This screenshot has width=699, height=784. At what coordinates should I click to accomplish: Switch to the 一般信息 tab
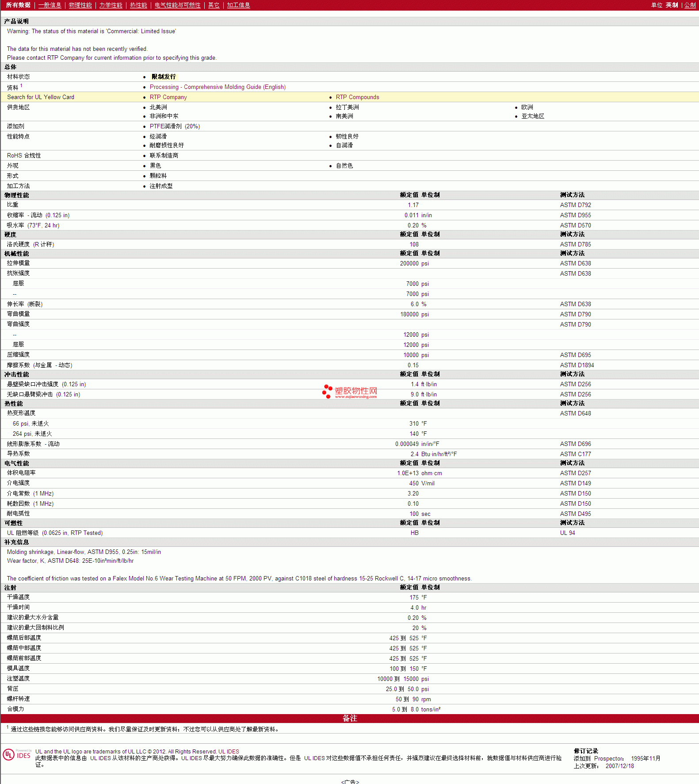[50, 5]
